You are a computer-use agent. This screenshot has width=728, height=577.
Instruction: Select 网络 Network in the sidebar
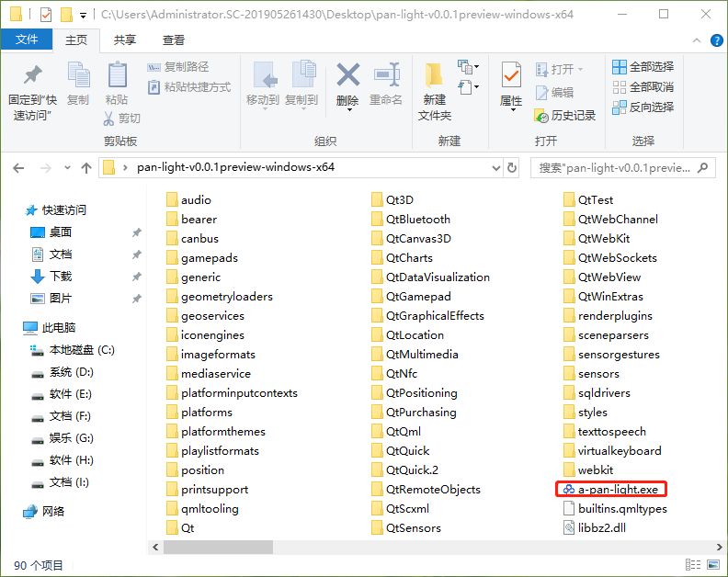43,512
